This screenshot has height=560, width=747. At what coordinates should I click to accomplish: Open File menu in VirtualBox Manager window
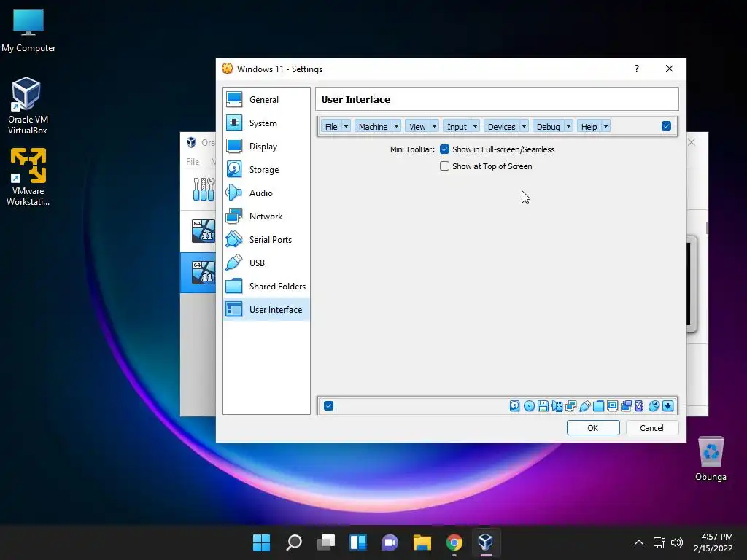(193, 161)
